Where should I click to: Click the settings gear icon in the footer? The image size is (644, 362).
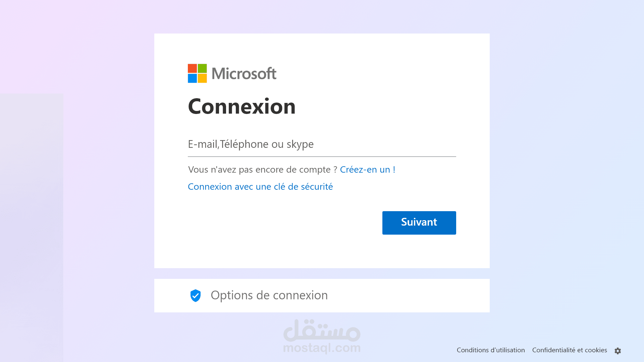[618, 351]
